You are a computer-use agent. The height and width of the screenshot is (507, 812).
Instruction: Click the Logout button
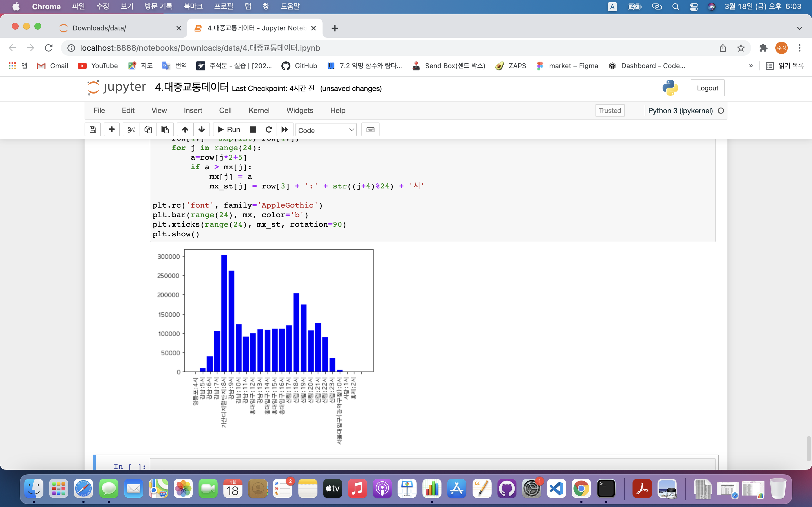click(707, 88)
